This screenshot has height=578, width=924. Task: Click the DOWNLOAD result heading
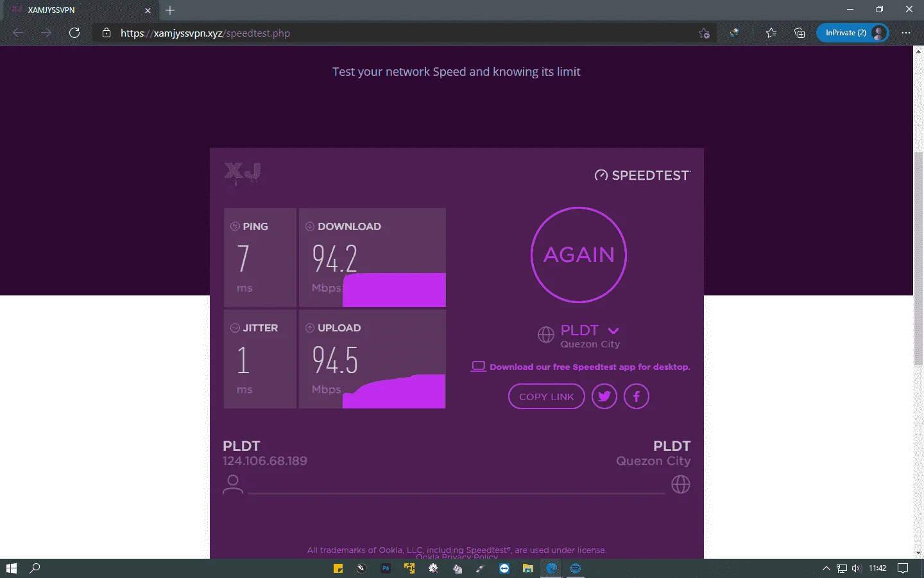coord(349,226)
